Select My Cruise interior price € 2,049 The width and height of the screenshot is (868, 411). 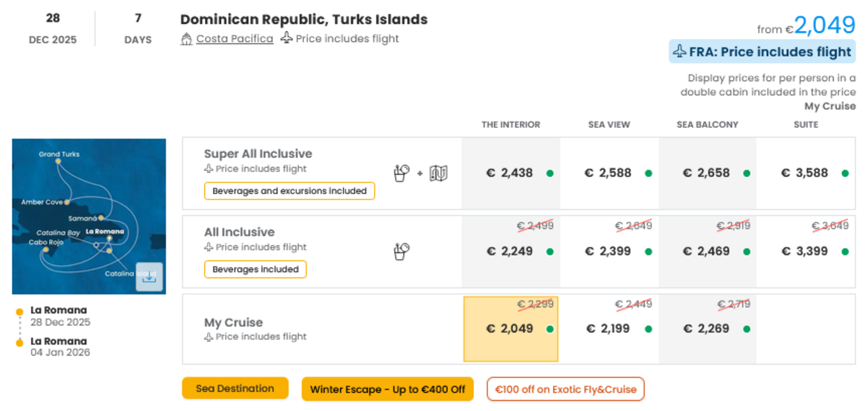pyautogui.click(x=511, y=329)
